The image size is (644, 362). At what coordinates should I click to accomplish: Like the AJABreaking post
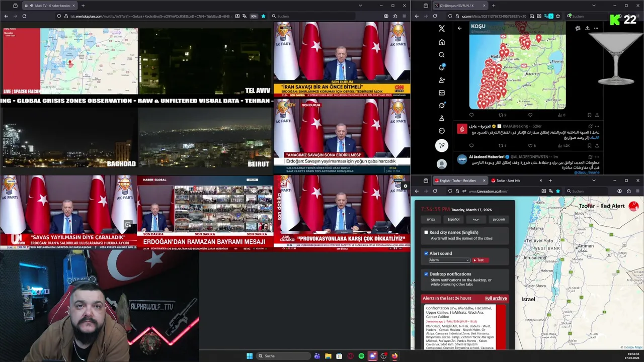[x=530, y=146]
